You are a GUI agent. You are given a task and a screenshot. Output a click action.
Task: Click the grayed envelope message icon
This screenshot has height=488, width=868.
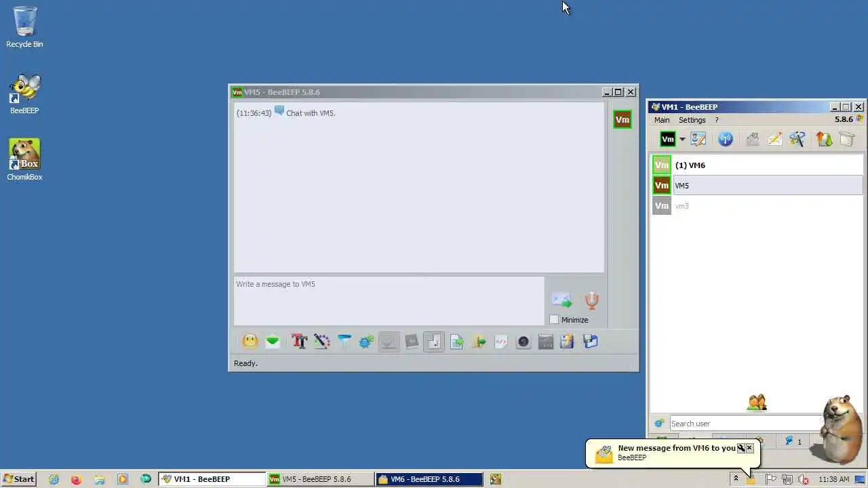(753, 140)
